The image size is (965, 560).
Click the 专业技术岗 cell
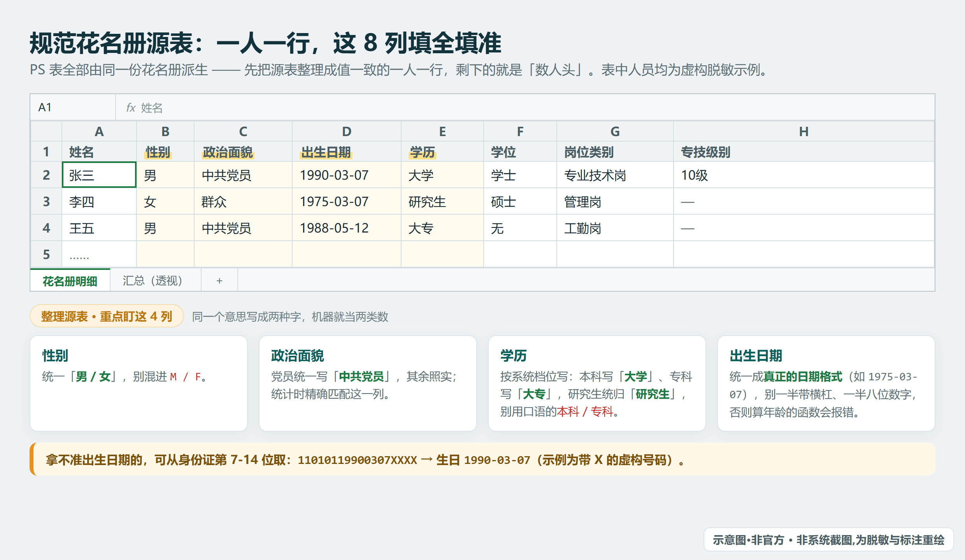coord(615,175)
